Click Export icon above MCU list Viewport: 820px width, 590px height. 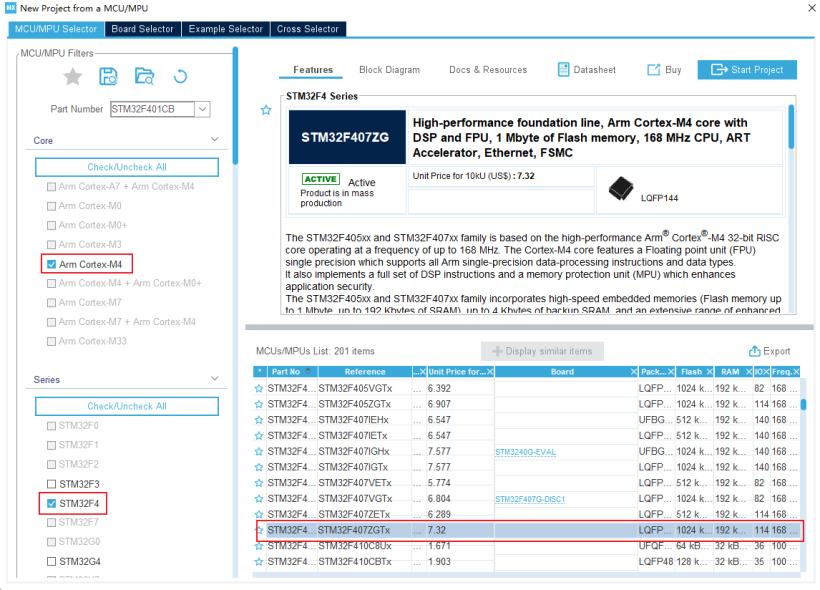pyautogui.click(x=754, y=351)
